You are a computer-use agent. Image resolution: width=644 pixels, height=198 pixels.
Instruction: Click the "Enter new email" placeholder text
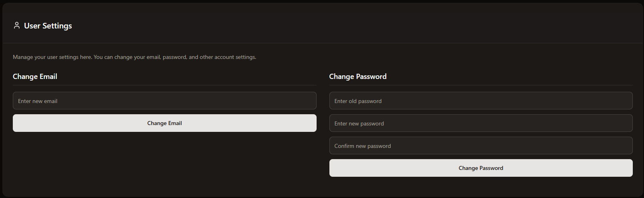click(x=38, y=101)
